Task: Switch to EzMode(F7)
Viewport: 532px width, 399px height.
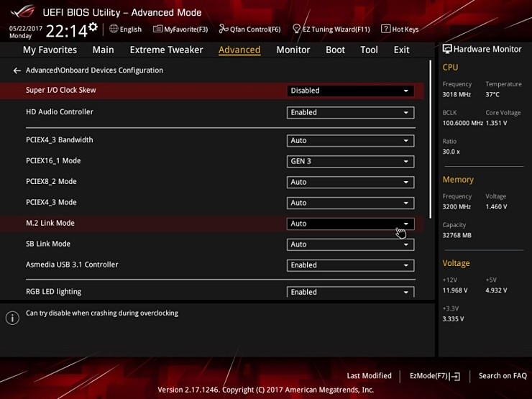Action: [x=435, y=376]
